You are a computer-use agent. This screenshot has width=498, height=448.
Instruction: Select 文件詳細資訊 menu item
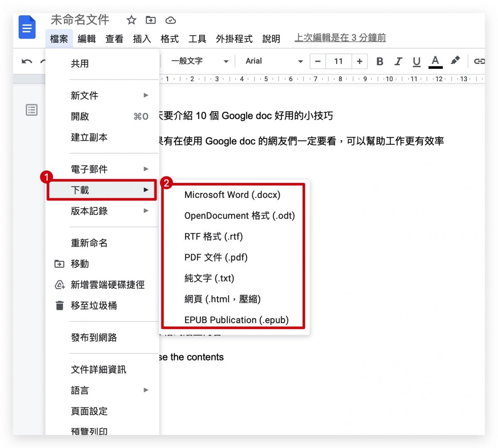(x=102, y=370)
